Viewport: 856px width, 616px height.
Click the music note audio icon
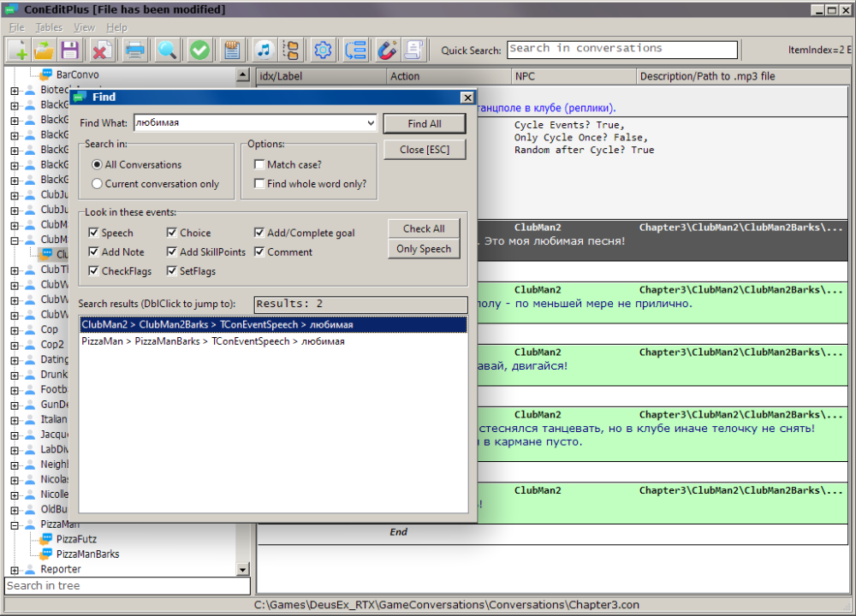(264, 50)
